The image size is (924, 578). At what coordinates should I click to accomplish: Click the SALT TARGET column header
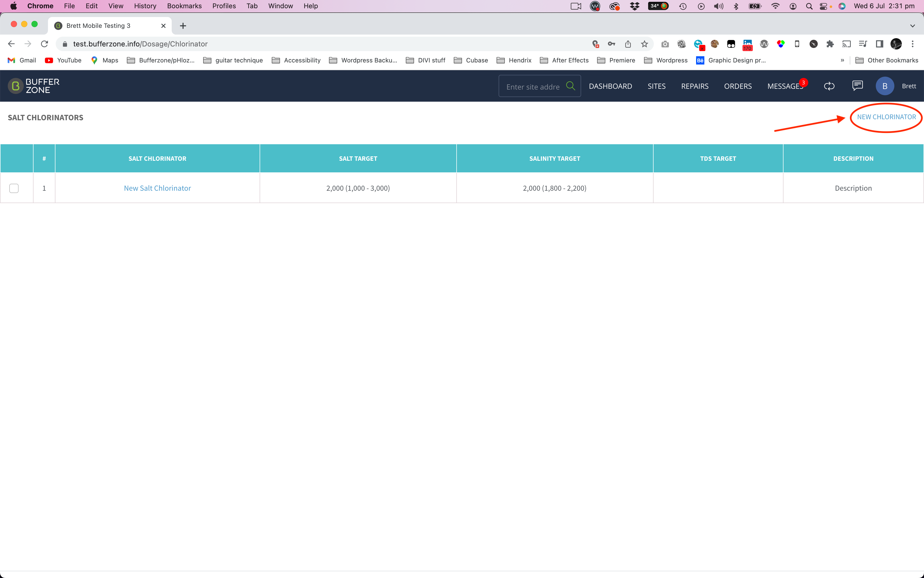pos(358,158)
